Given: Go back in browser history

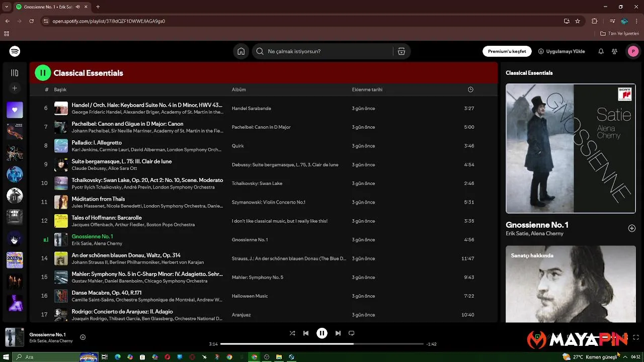Looking at the screenshot, I should [7, 21].
